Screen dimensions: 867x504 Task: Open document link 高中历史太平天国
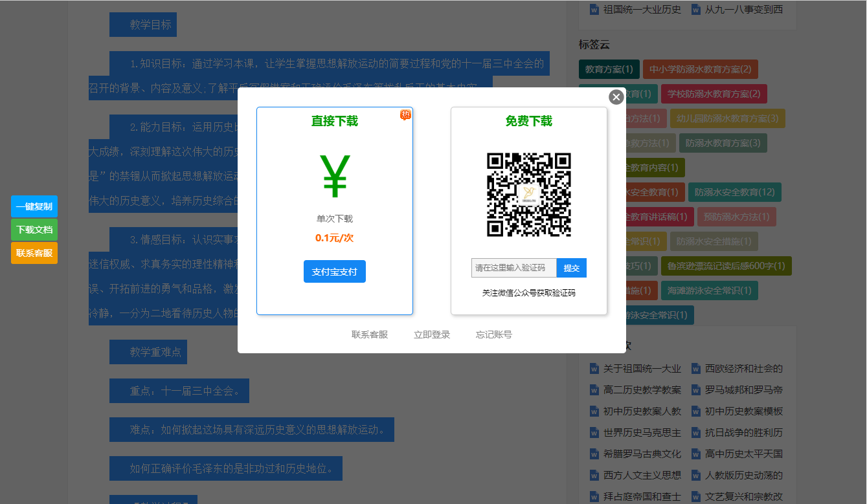(744, 454)
